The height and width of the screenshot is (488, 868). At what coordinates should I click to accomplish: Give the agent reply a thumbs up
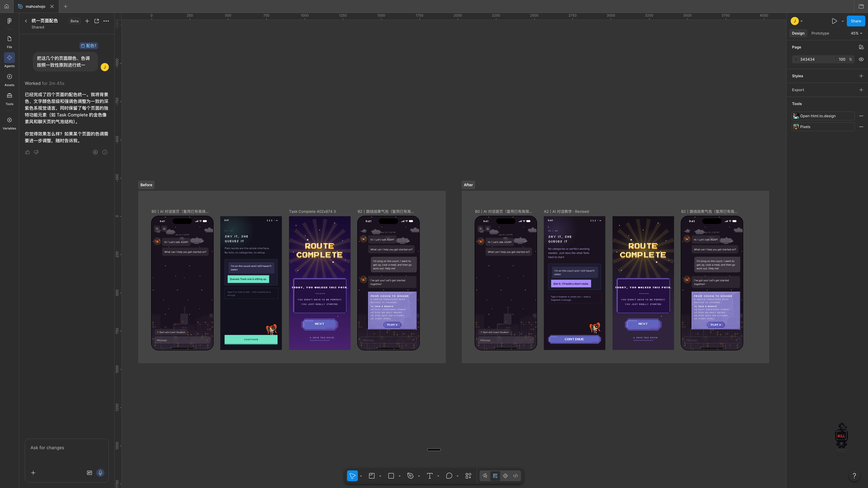click(x=28, y=152)
